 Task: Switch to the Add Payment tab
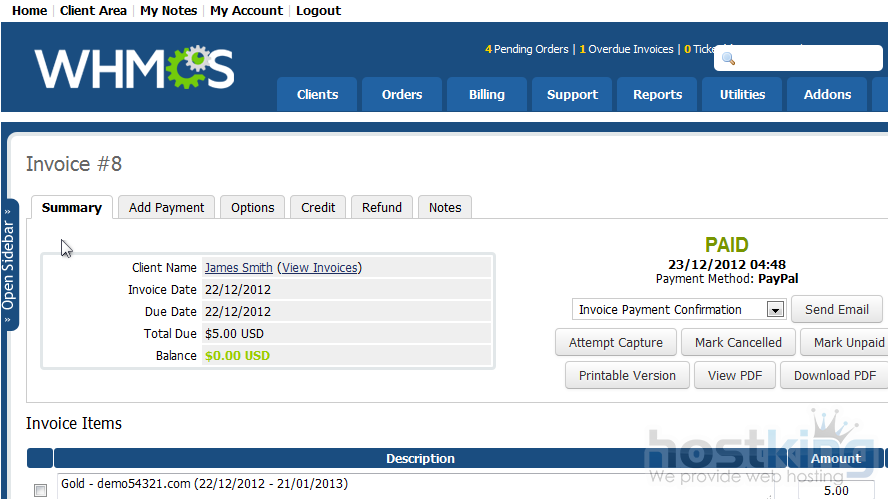coord(166,208)
